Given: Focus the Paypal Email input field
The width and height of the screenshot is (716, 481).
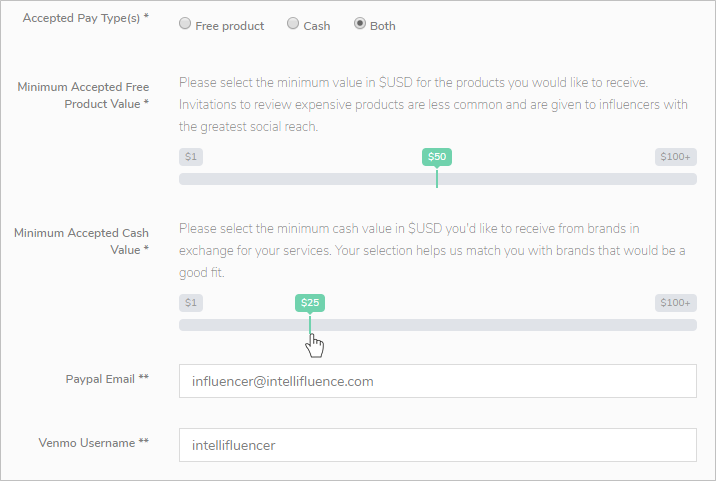Looking at the screenshot, I should tap(437, 381).
